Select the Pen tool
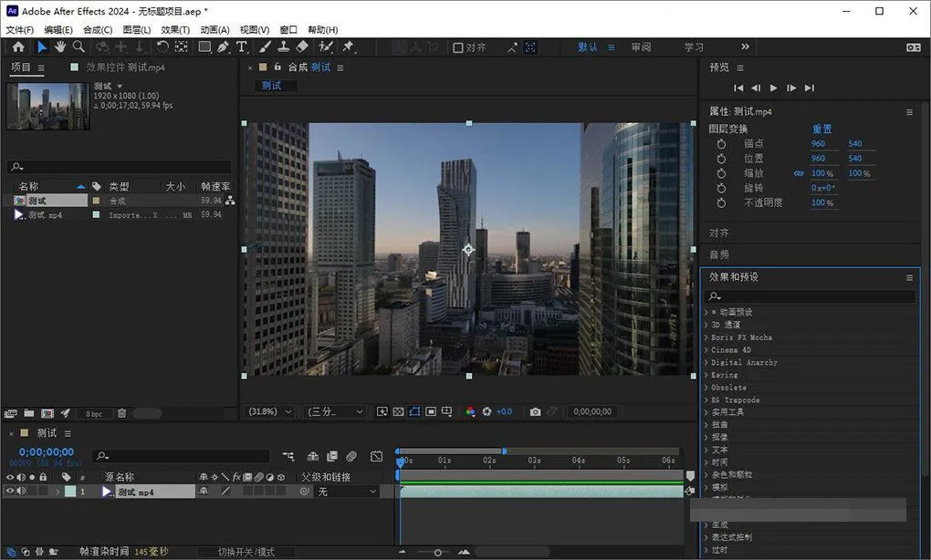Viewport: 931px width, 560px height. tap(223, 47)
